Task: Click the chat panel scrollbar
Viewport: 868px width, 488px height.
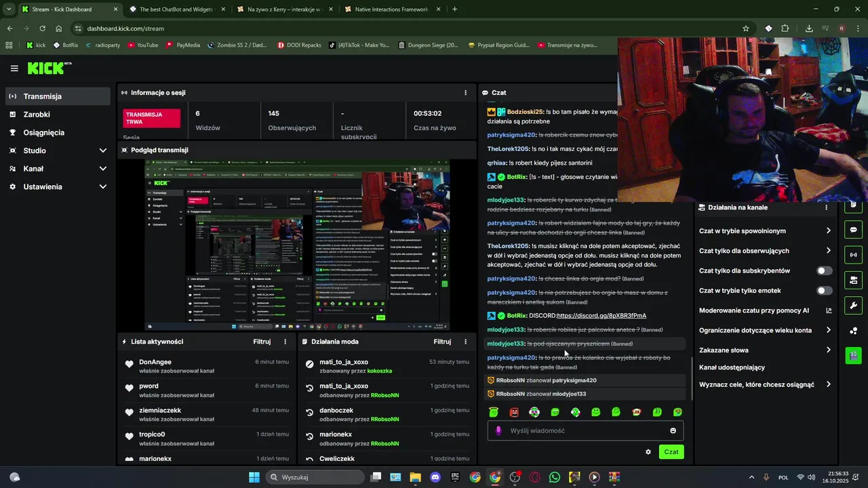Action: pos(690,380)
